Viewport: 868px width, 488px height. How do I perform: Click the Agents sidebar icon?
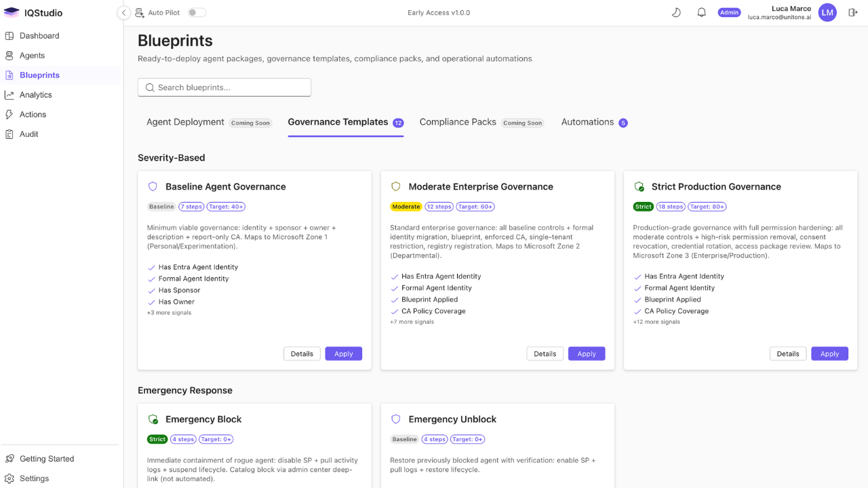point(9,56)
